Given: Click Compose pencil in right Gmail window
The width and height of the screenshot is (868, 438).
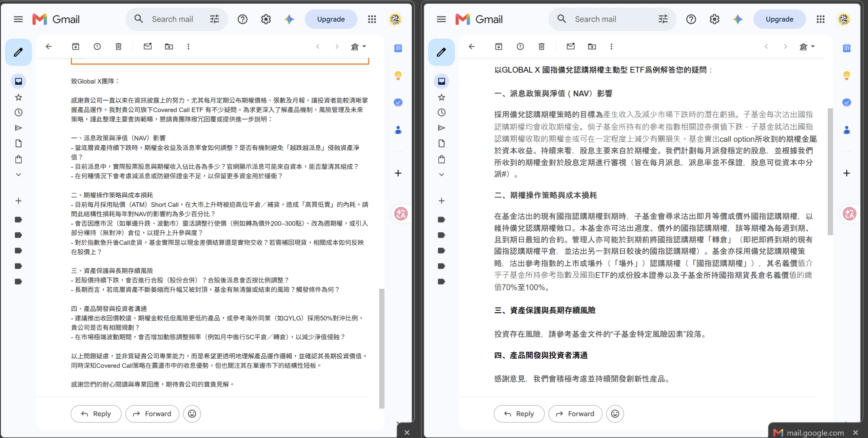Looking at the screenshot, I should 441,52.
